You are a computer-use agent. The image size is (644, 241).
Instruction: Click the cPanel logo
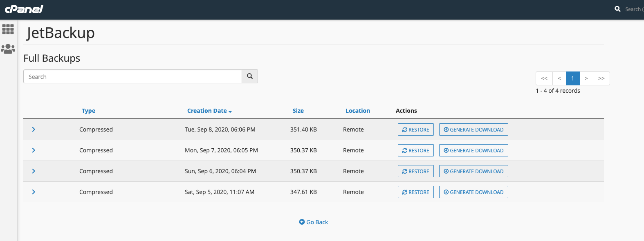pos(24,9)
